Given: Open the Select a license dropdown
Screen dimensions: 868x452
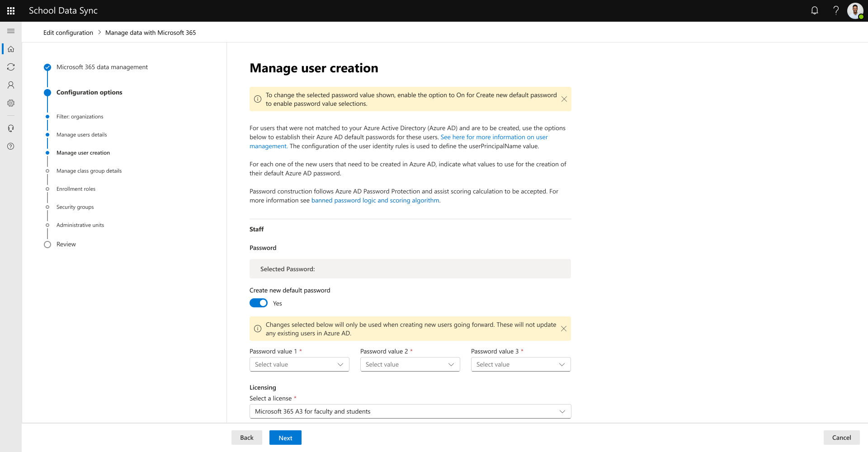Looking at the screenshot, I should click(x=410, y=411).
